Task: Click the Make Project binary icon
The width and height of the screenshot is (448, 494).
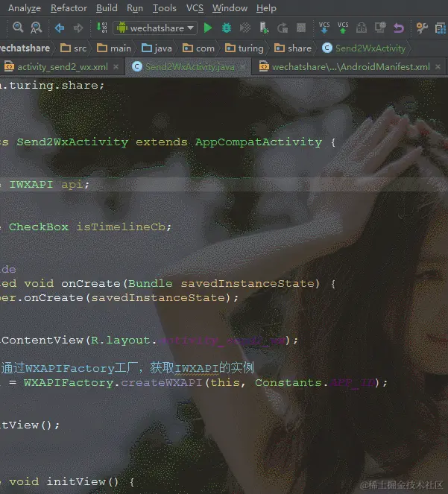Action: coord(101,28)
